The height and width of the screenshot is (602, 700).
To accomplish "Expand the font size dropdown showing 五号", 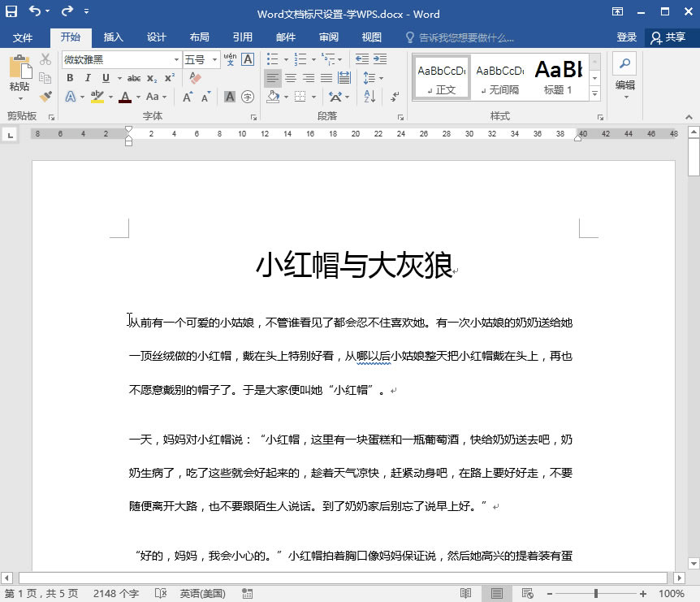I will click(x=215, y=59).
